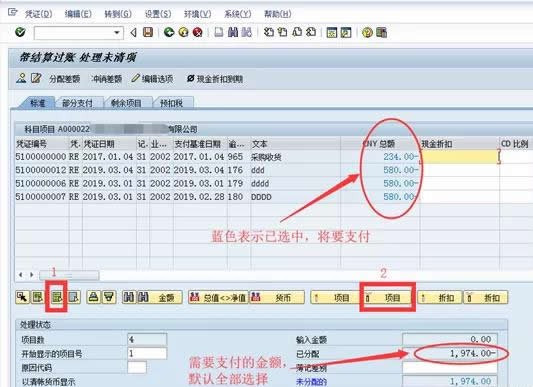Switch to the 预扣税 tab
533x387 pixels.
[x=172, y=103]
